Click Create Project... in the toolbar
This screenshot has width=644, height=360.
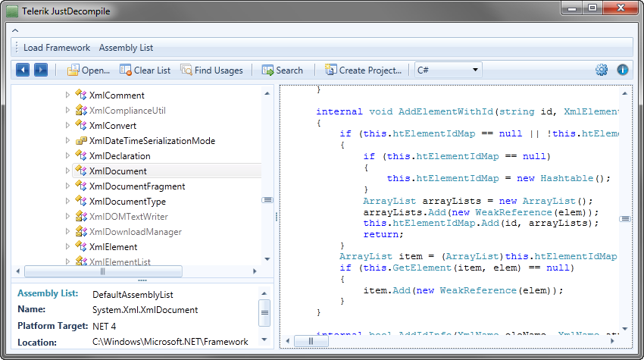(x=363, y=70)
